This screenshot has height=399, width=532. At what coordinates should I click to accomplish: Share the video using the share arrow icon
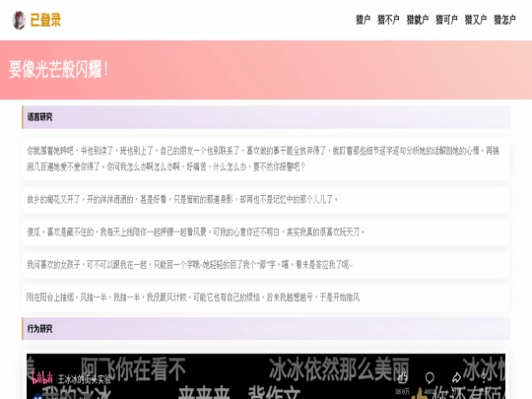point(457,377)
